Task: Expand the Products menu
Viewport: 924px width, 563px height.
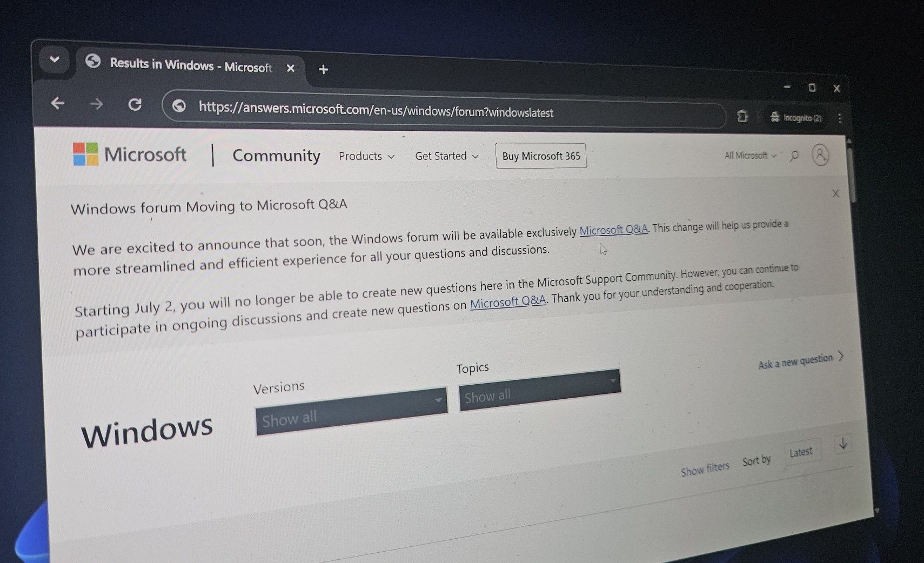Action: point(366,156)
